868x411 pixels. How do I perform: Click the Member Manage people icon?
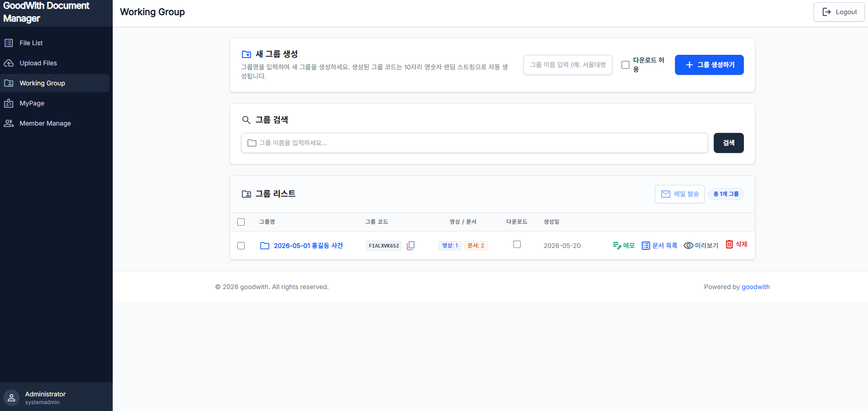pos(9,123)
